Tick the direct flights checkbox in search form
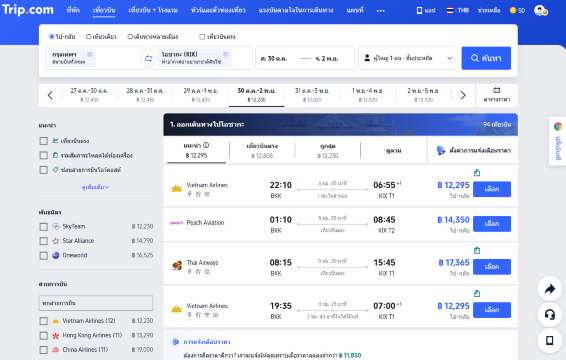The width and height of the screenshot is (566, 360). [x=202, y=36]
